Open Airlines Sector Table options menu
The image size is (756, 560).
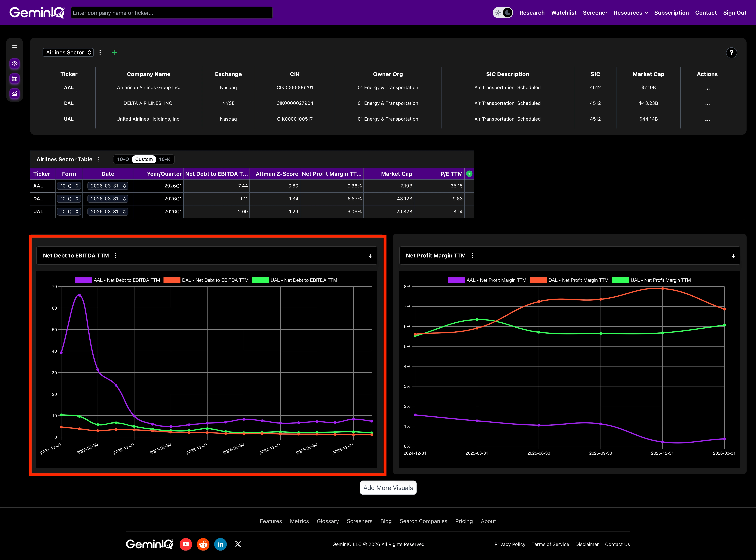tap(99, 159)
